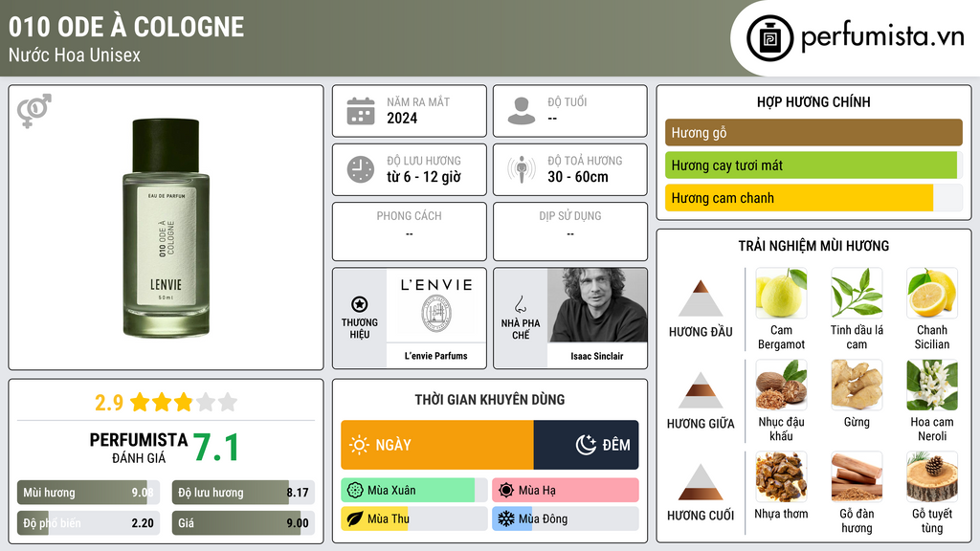Click the 7.1 Perfumista score
Image resolution: width=980 pixels, height=551 pixels.
(215, 448)
